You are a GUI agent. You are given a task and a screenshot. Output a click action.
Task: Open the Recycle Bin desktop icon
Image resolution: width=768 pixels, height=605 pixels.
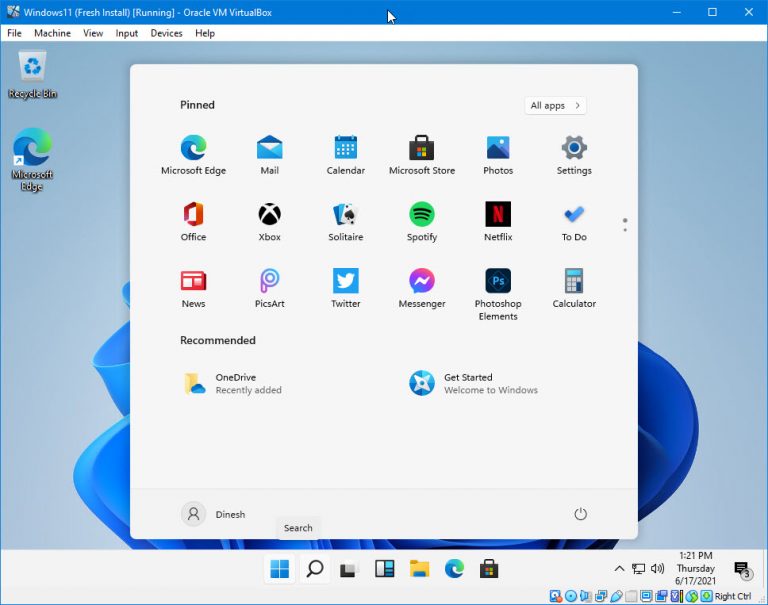click(32, 75)
